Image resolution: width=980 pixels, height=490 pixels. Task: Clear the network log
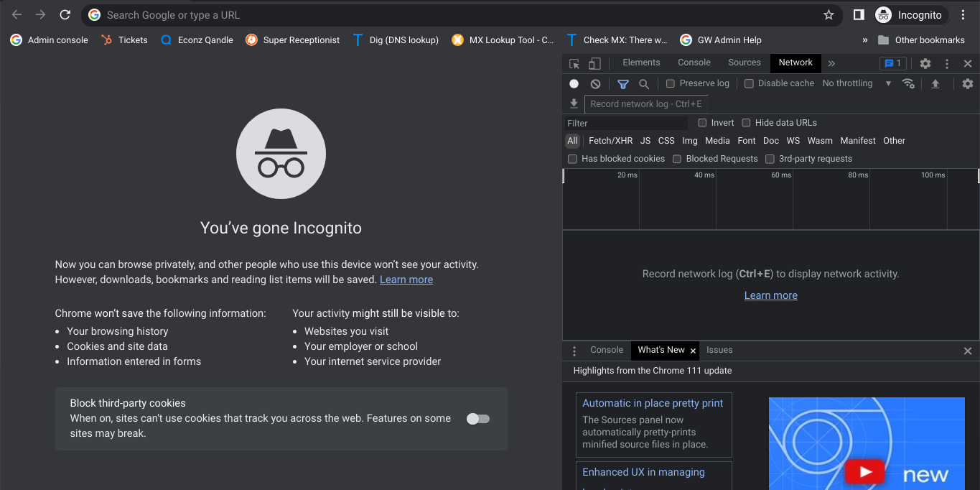coord(595,83)
